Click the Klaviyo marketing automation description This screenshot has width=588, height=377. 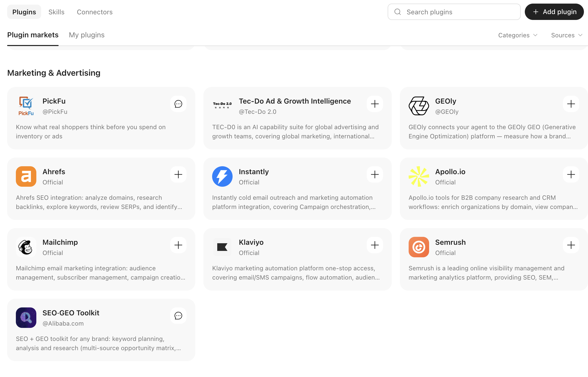[x=296, y=273]
